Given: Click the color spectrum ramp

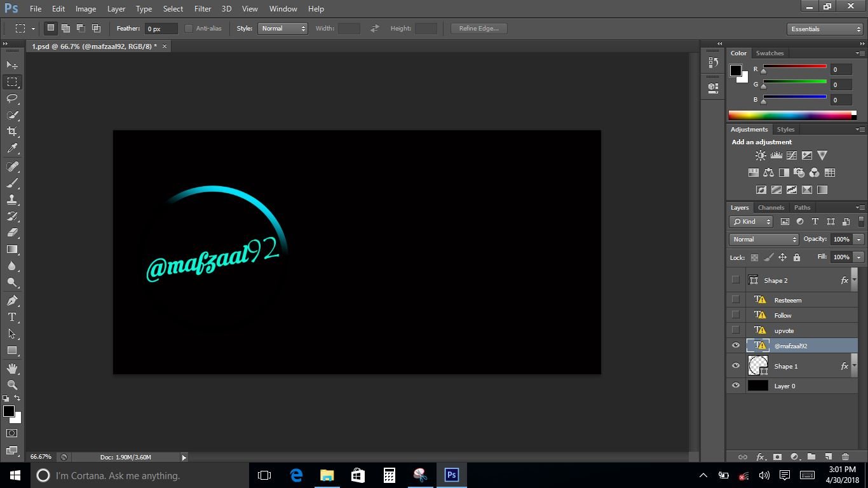Looking at the screenshot, I should pos(792,116).
